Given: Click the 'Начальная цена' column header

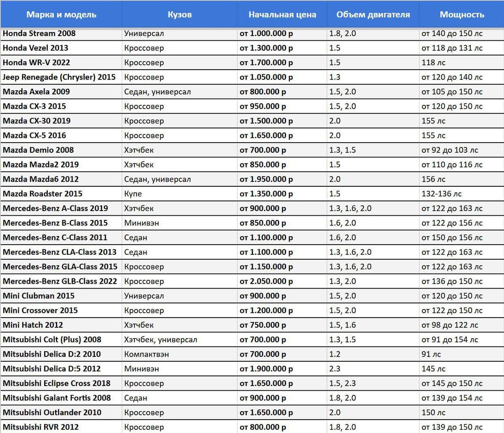Looking at the screenshot, I should click(x=282, y=14).
